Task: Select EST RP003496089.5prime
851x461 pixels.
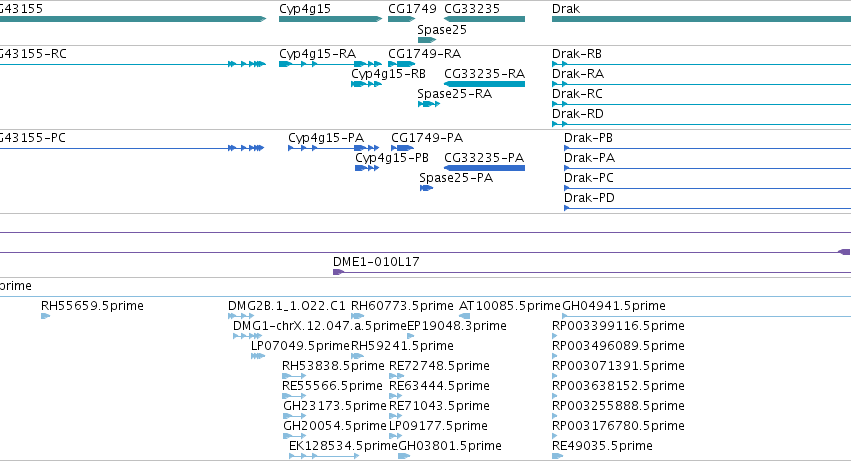Action: (x=555, y=356)
